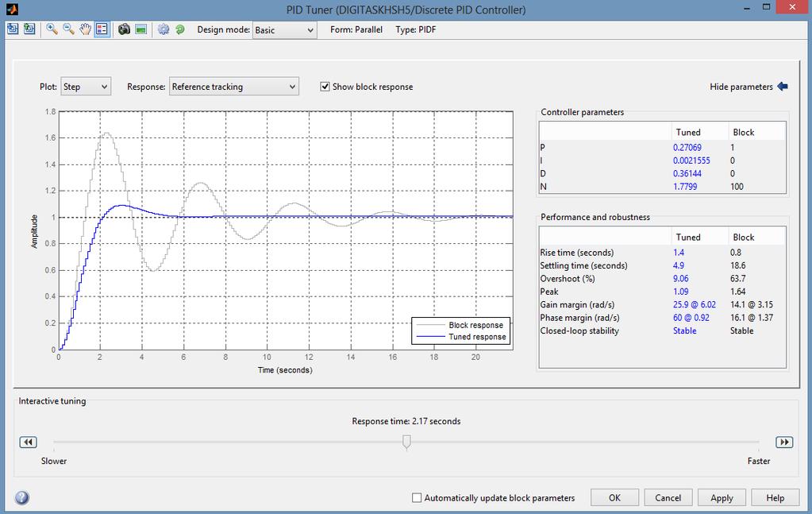Click the Tuned column header in Controller parameters

click(687, 132)
